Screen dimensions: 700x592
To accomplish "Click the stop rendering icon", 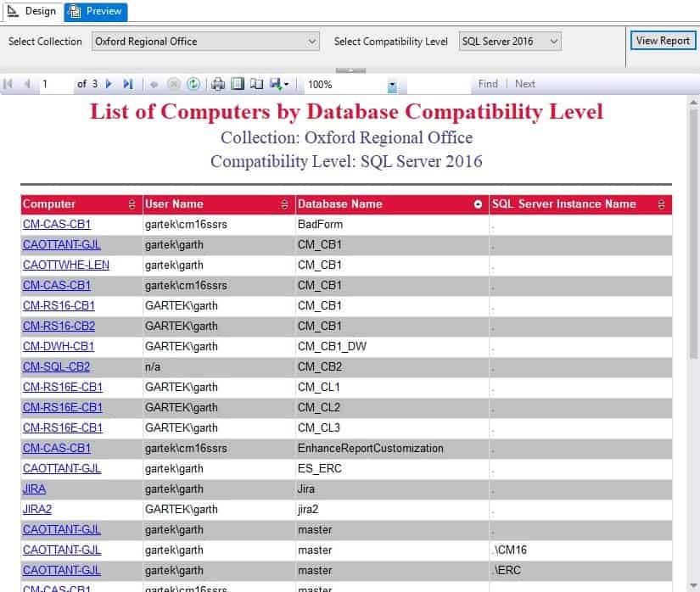I will pos(173,84).
